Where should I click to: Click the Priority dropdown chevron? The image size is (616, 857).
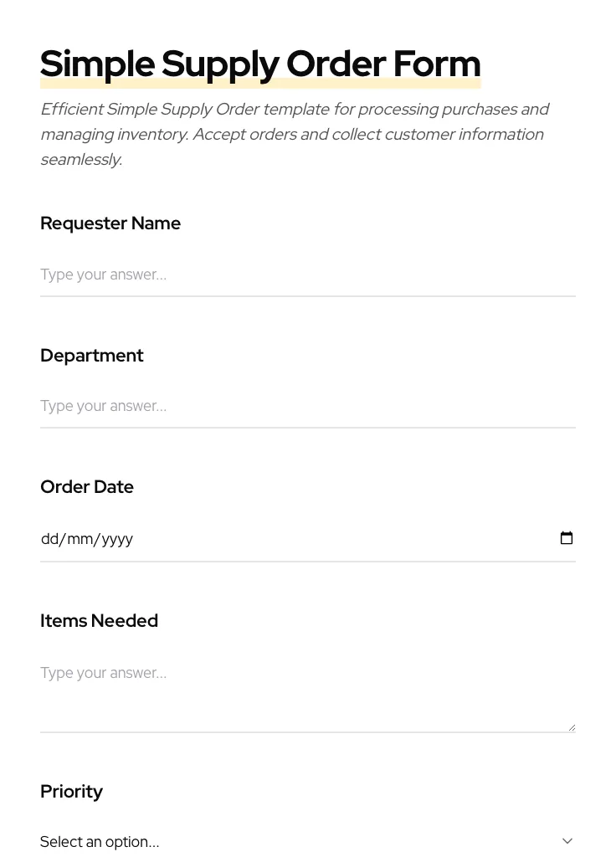(567, 840)
